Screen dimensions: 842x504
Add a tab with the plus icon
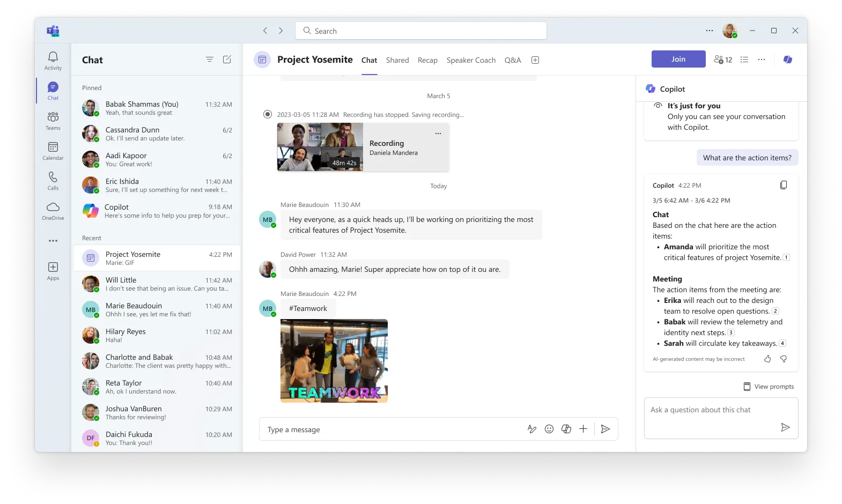[535, 60]
